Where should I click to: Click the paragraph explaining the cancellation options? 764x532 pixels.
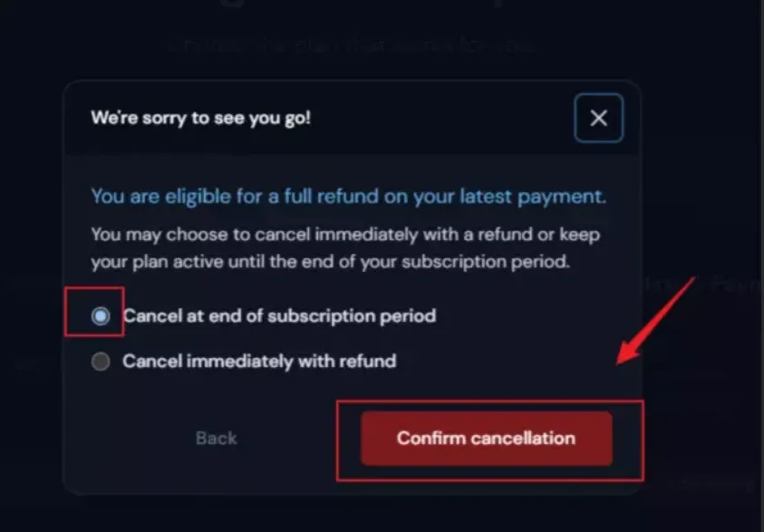coord(345,248)
